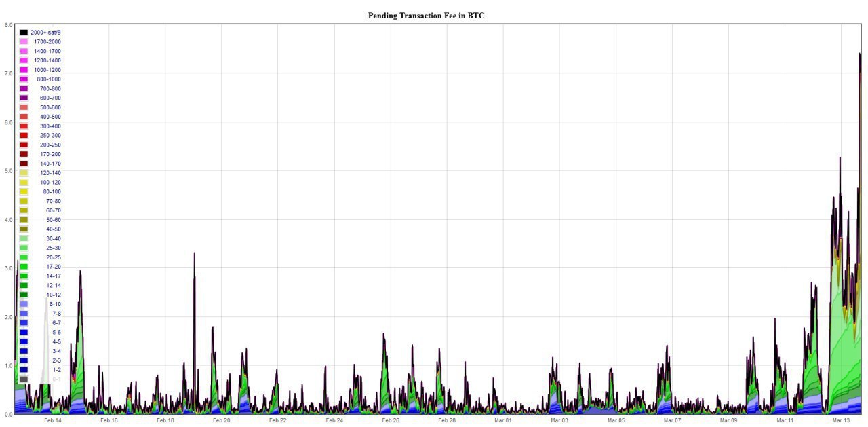Click the 50-60 legend label text
The image size is (868, 427).
tap(53, 220)
